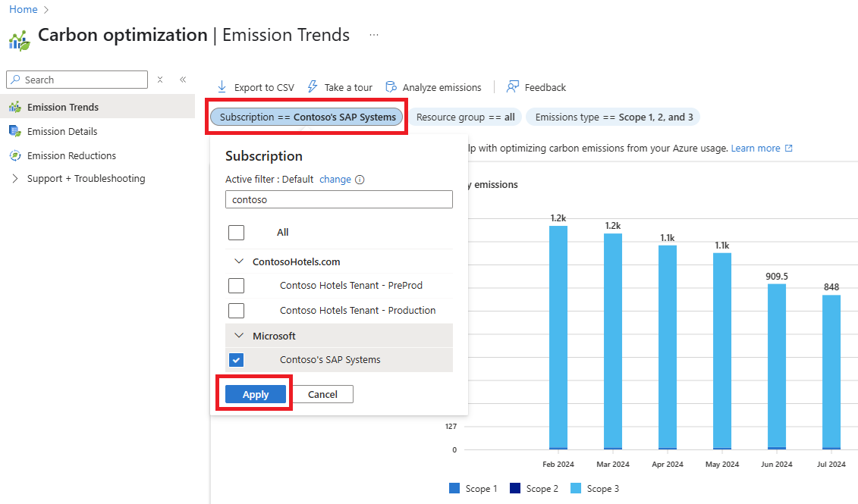Click the Jun 2024 emissions bar
Viewport: 858px width, 504px height.
pyautogui.click(x=777, y=366)
